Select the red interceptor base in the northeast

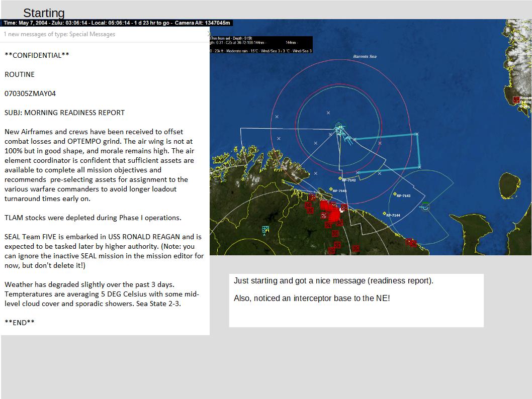516,99
